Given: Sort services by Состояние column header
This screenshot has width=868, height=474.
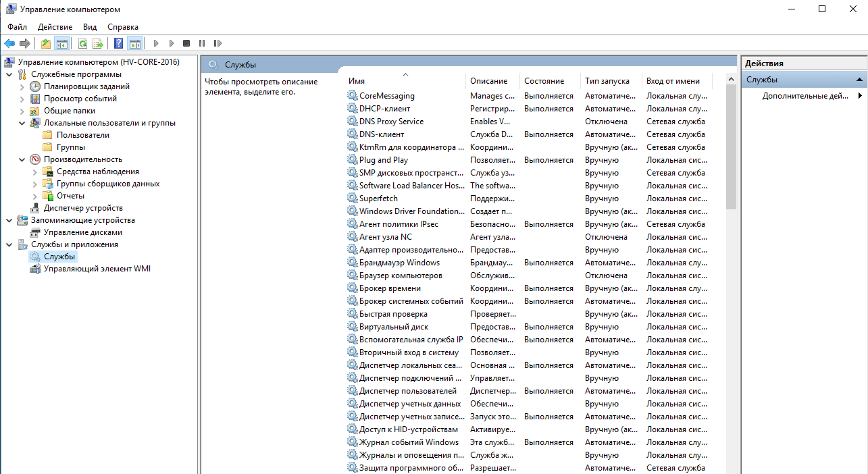Looking at the screenshot, I should click(x=544, y=81).
